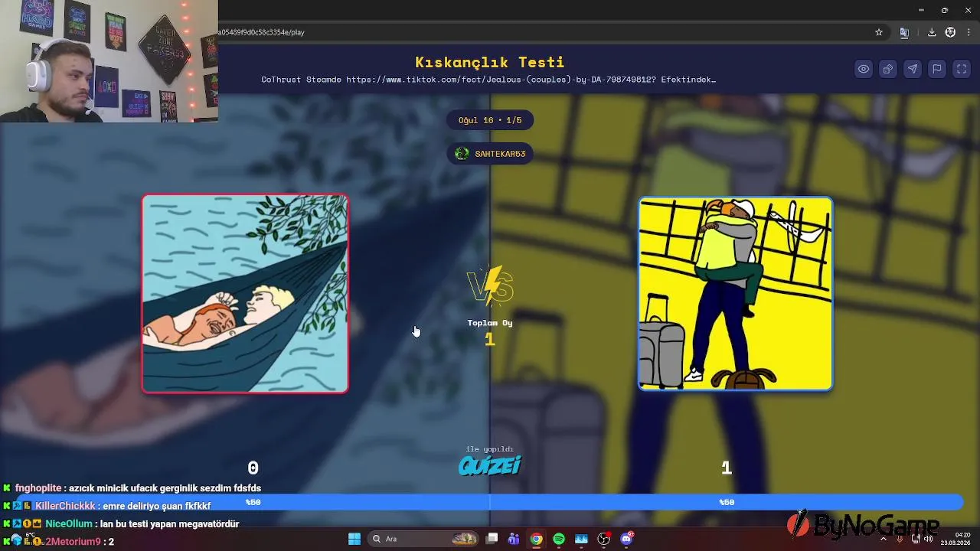Toggle the eye visibility icon in quiz header
Image resolution: width=980 pixels, height=551 pixels.
pyautogui.click(x=864, y=69)
